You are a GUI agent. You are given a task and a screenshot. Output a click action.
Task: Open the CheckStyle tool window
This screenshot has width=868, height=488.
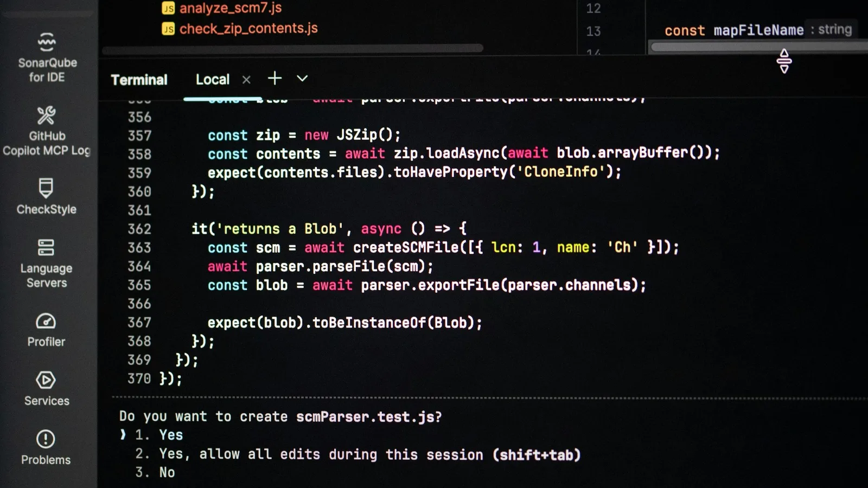(47, 196)
